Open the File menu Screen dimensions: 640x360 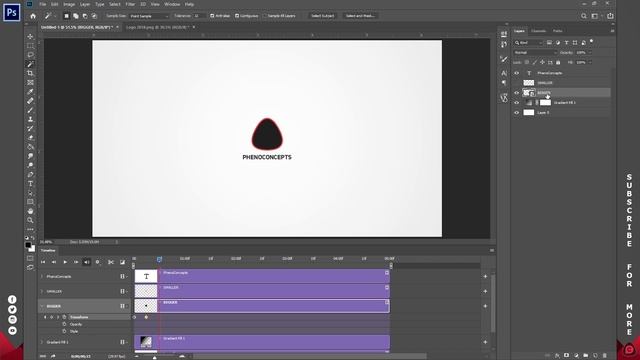click(x=42, y=4)
